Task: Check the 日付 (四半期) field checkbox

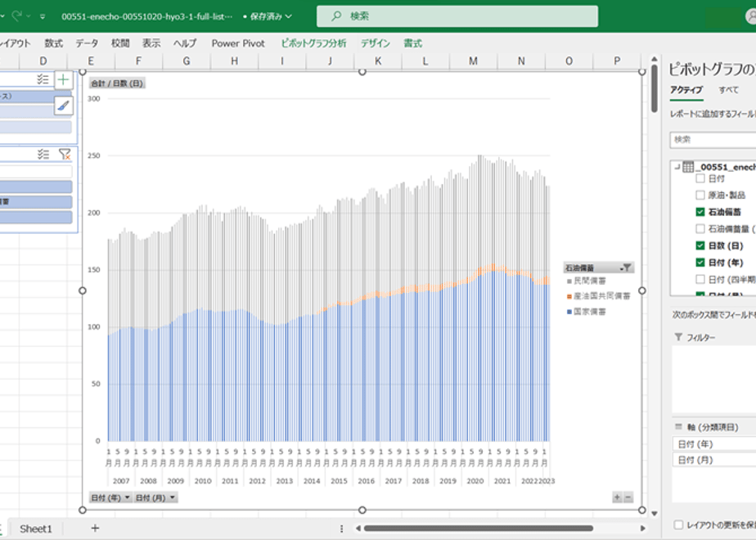Action: tap(700, 279)
